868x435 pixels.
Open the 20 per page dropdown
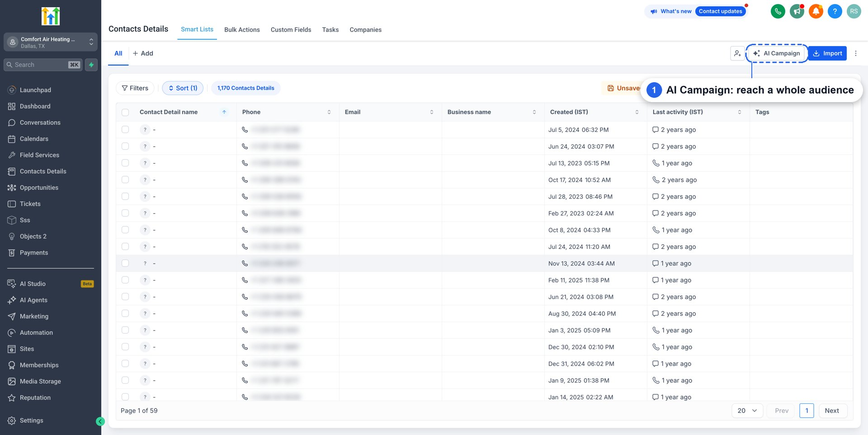(x=747, y=411)
